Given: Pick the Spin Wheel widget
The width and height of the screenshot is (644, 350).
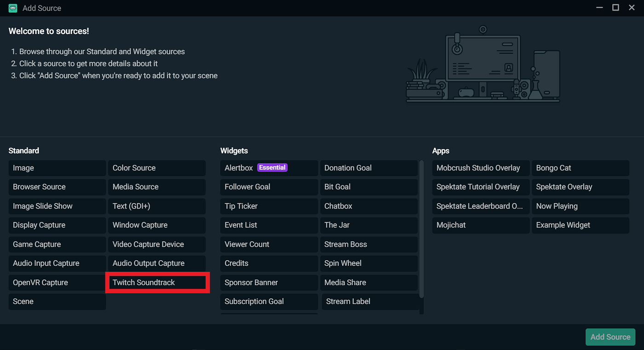Looking at the screenshot, I should coord(369,263).
